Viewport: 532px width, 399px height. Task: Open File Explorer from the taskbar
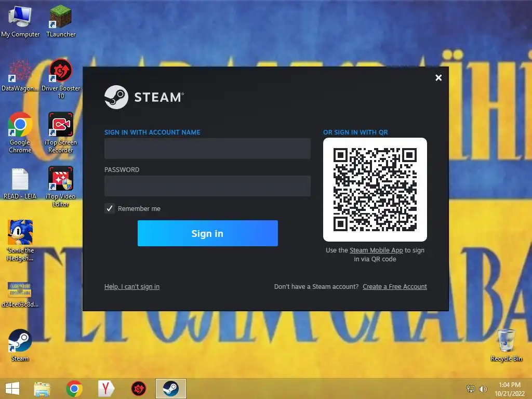42,389
